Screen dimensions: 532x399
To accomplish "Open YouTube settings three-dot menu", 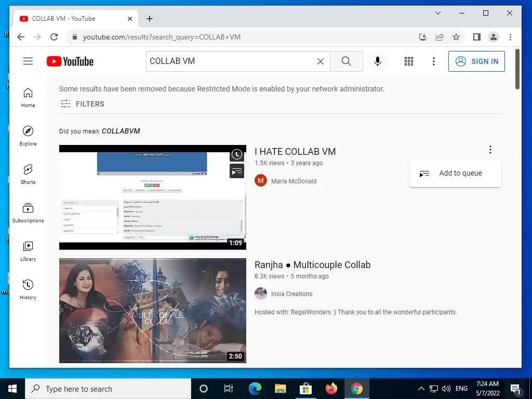I will click(434, 61).
